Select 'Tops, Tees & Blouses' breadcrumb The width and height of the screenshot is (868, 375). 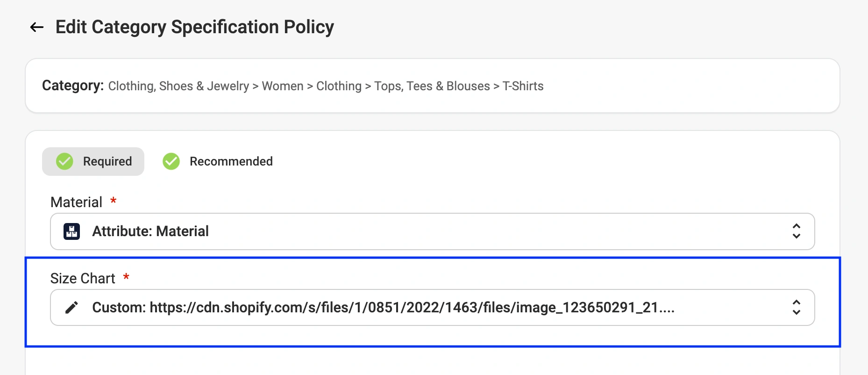[x=432, y=86]
